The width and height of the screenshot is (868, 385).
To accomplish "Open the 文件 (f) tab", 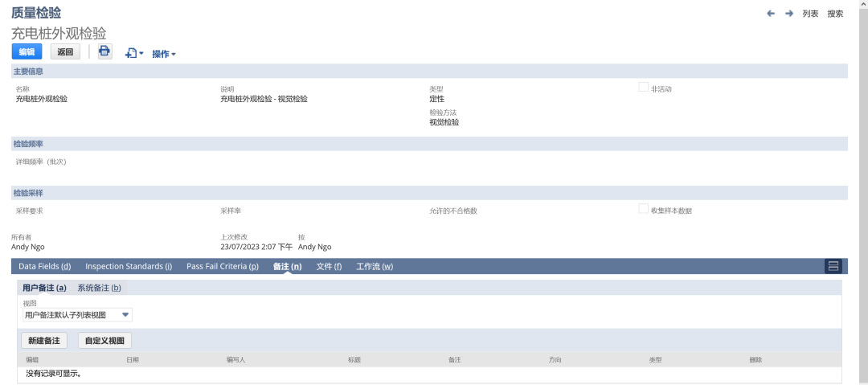I will click(x=329, y=267).
